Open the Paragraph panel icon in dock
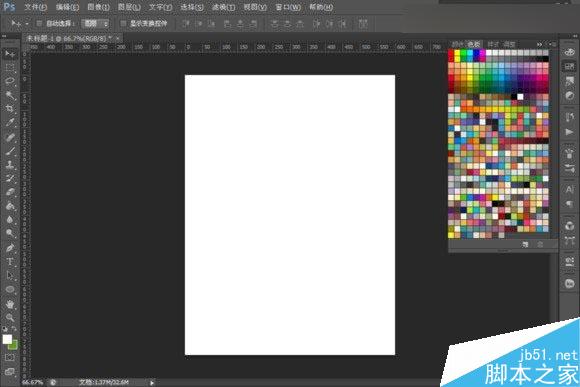Viewport: 580px width, 387px height. 569,203
